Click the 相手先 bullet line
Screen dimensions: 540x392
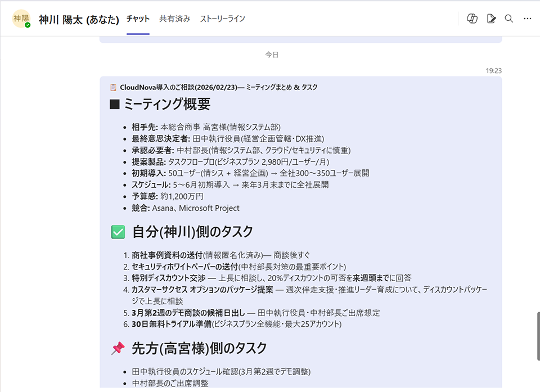pyautogui.click(x=206, y=127)
